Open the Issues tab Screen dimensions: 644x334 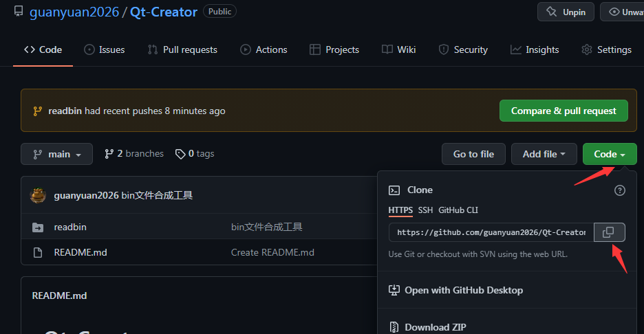point(105,49)
